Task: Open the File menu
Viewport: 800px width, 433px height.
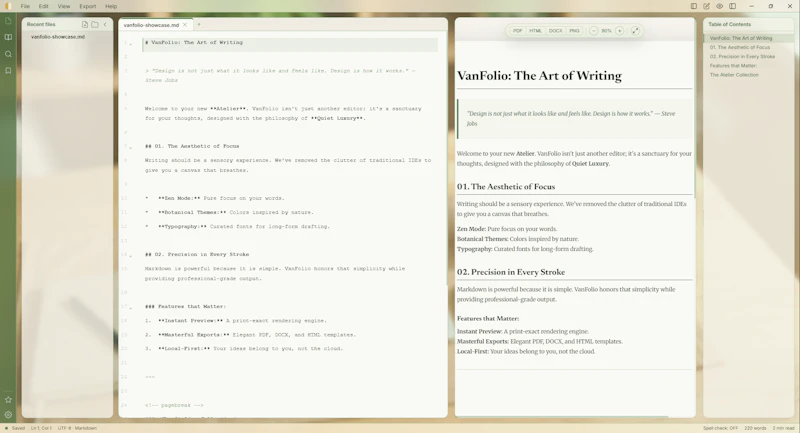Action: pos(25,6)
